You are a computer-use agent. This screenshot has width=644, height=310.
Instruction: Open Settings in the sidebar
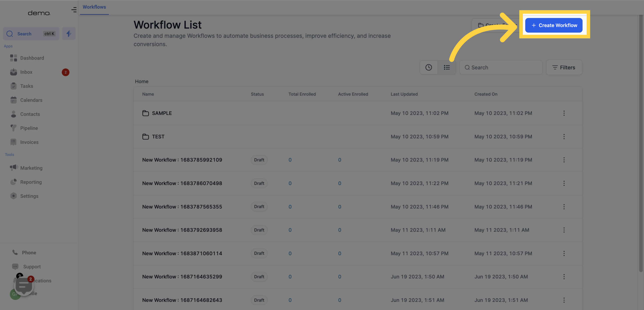pyautogui.click(x=29, y=196)
